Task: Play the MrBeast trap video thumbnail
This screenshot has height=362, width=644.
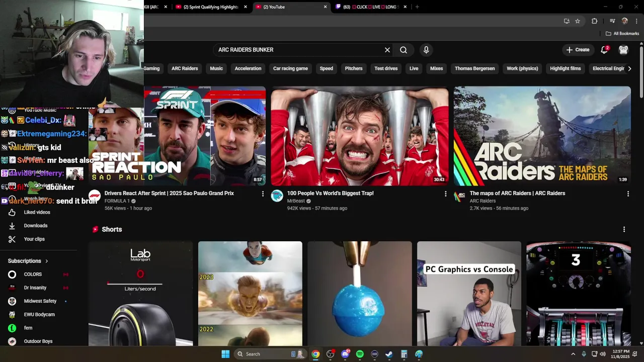Action: point(359,136)
